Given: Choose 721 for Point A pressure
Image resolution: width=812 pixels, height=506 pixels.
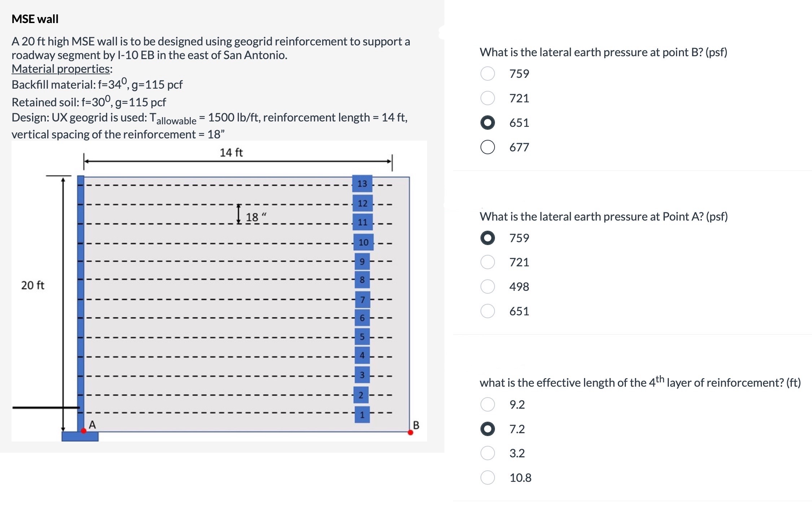Looking at the screenshot, I should click(x=487, y=262).
